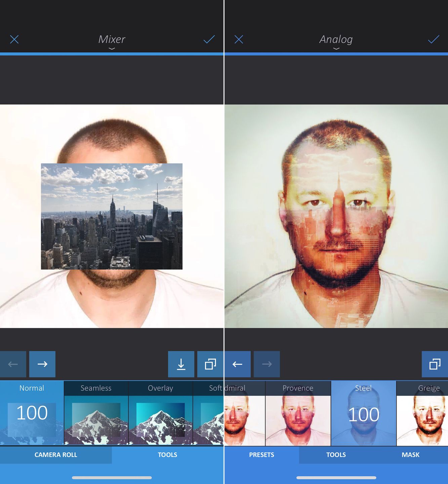Select the Overlay blend mode

tap(160, 413)
